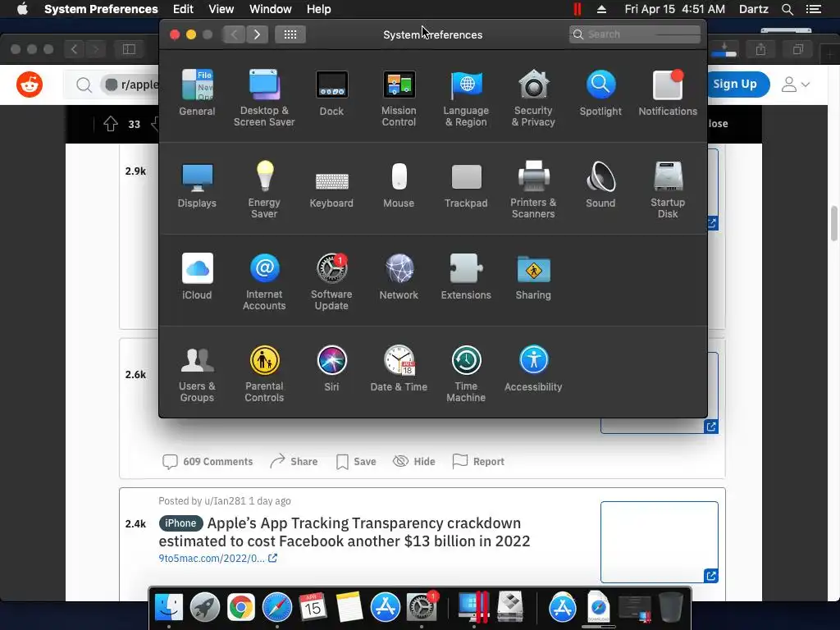The height and width of the screenshot is (630, 840).
Task: Hide the Reddit post
Action: [x=414, y=461]
